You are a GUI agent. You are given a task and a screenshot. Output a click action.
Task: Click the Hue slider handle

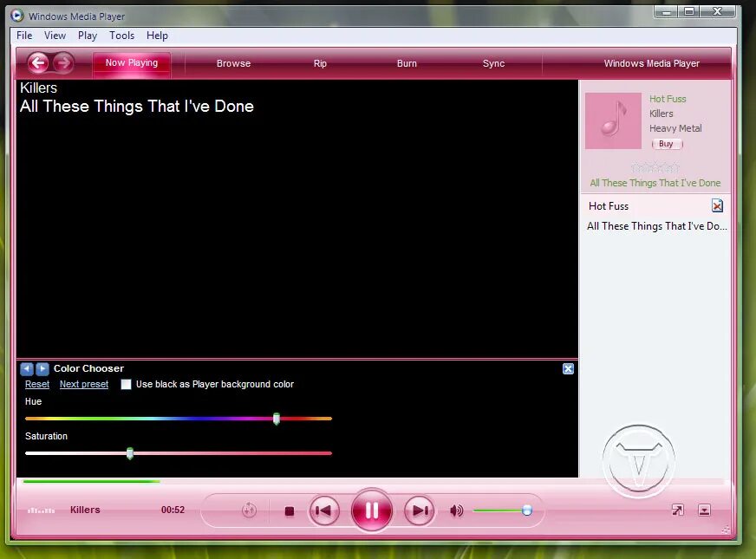[277, 419]
